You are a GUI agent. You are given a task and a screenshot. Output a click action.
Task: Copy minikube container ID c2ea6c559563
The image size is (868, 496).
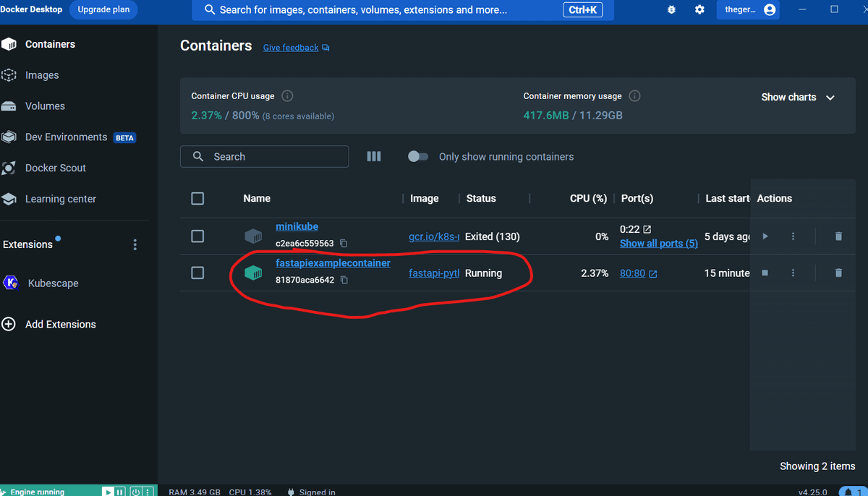tap(344, 244)
